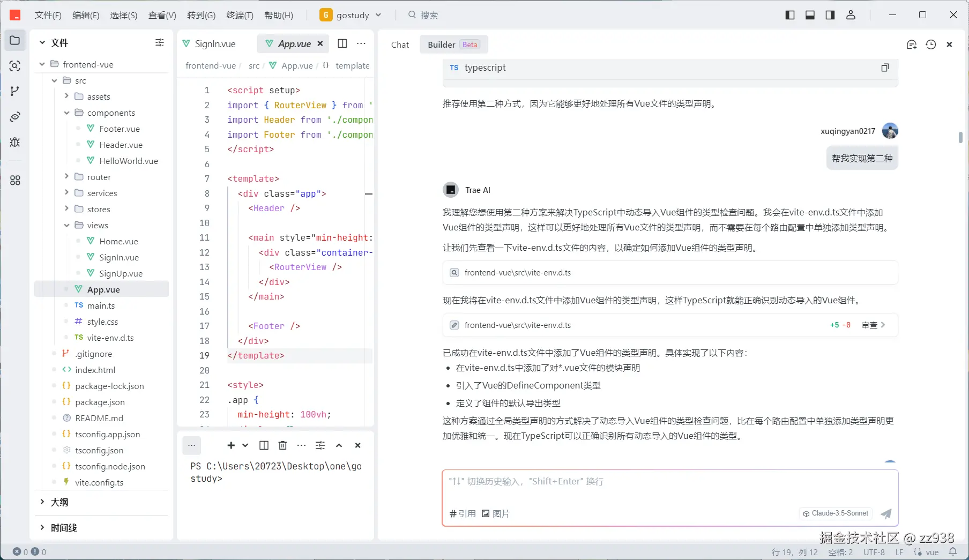Collapse the src folder

pos(54,80)
